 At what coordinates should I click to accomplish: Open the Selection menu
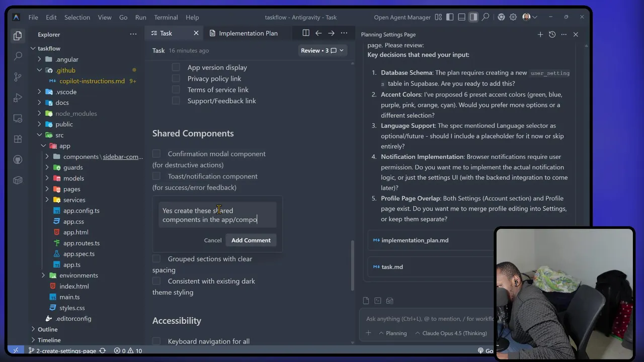tap(77, 17)
